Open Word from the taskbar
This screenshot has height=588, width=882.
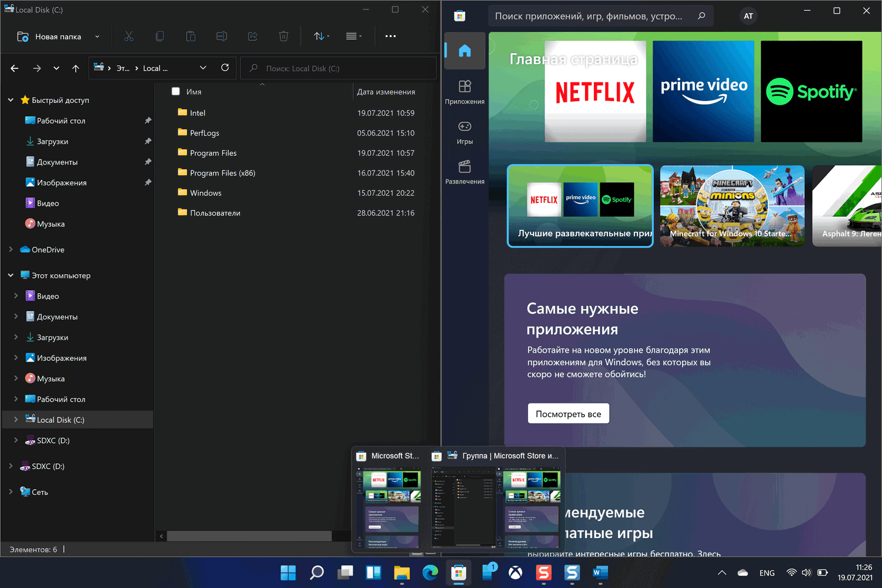(x=600, y=572)
